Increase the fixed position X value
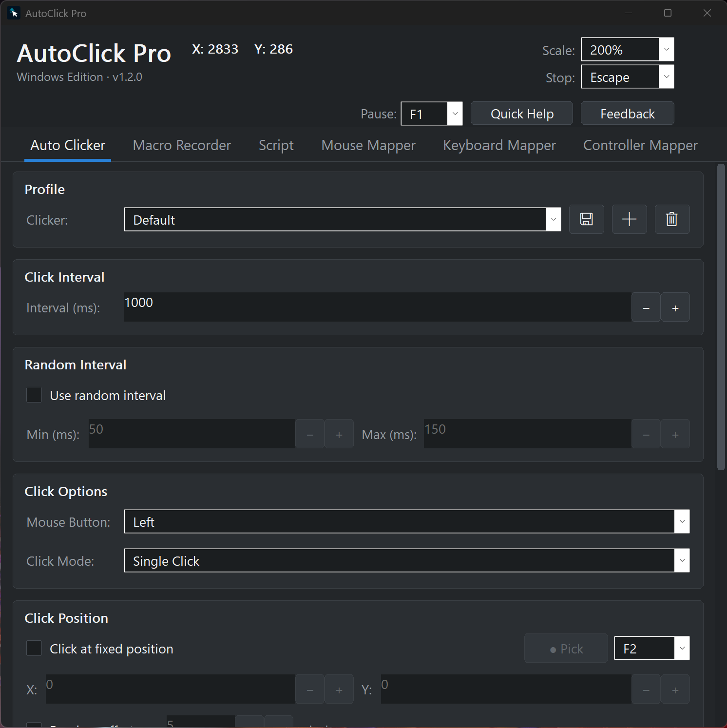The height and width of the screenshot is (728, 727). (x=339, y=689)
